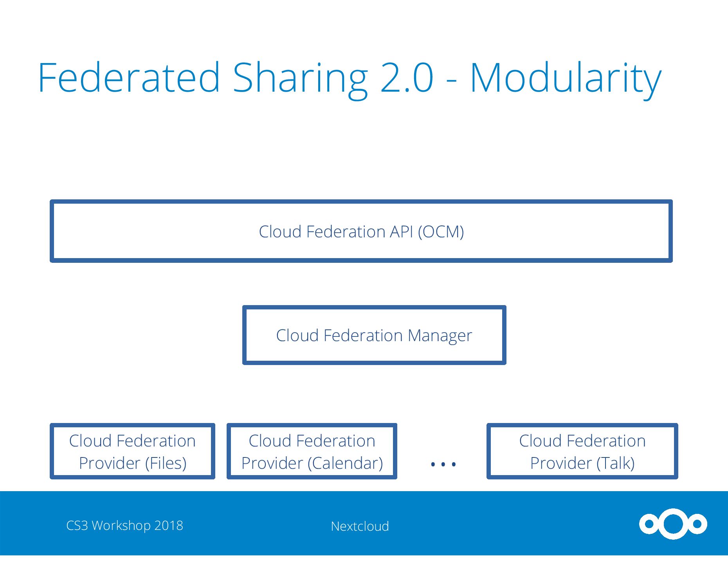This screenshot has width=728, height=564.
Task: Select the Cloud Federation Manager box
Action: [x=374, y=335]
